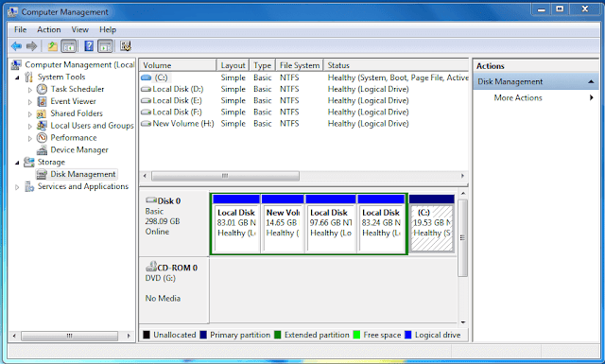This screenshot has height=364, width=605.
Task: Click the disk settings toolbar icon at right
Action: click(x=126, y=46)
